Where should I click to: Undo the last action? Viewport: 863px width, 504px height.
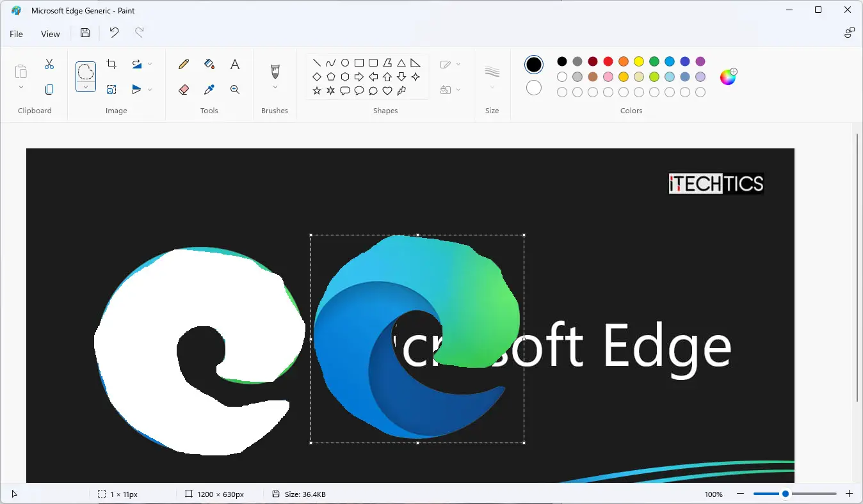(x=114, y=33)
